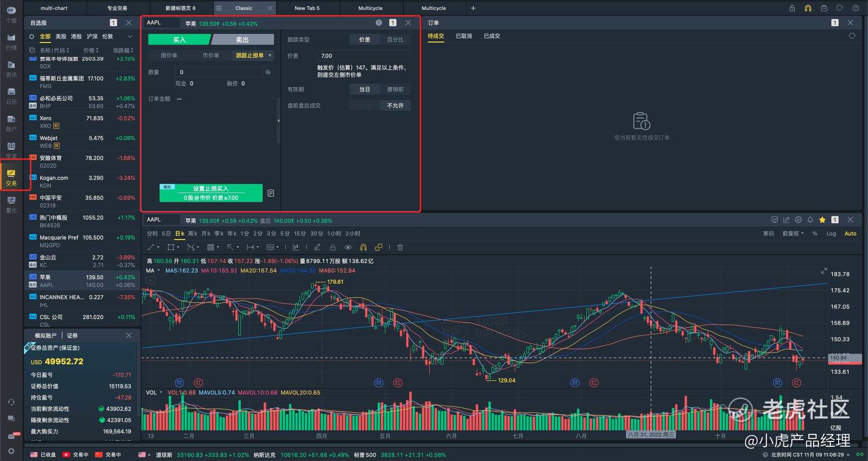Open watchlist settings gear icon
The image size is (868, 461).
click(32, 37)
